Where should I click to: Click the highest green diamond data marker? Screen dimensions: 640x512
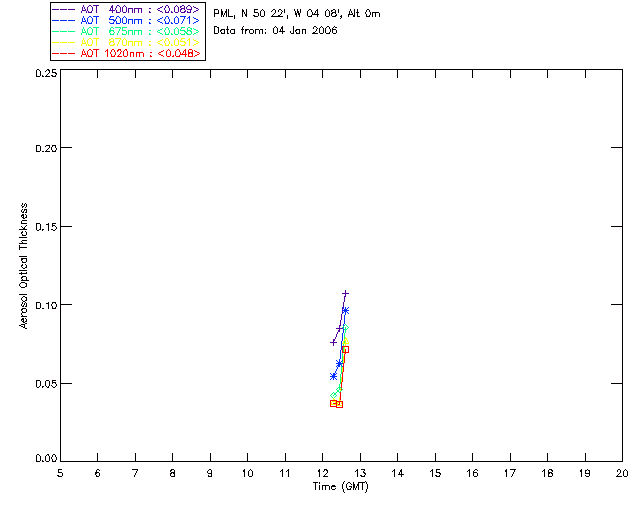click(346, 327)
